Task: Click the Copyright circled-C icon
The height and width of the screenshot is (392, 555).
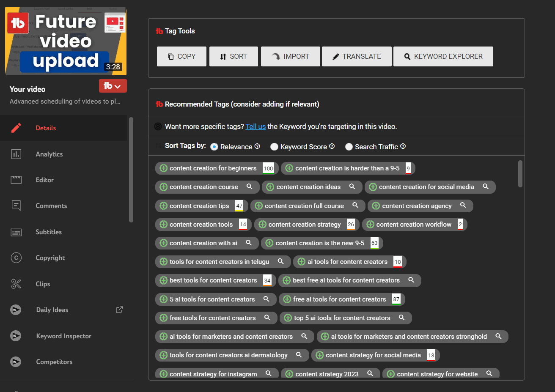Action: 16,258
